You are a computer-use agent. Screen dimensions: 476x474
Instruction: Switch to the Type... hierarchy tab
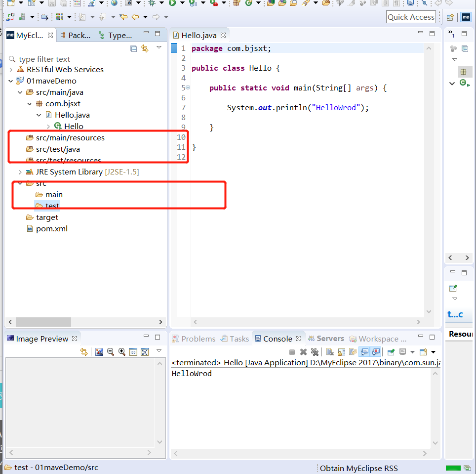pos(116,35)
